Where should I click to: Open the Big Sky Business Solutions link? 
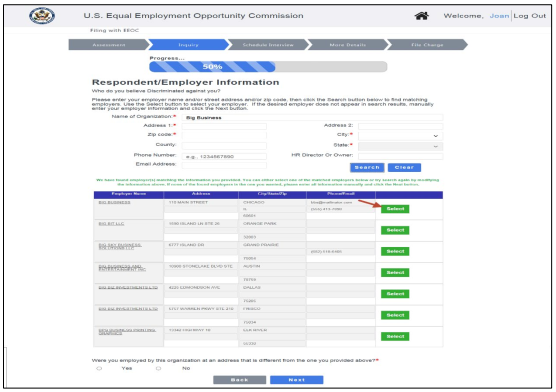[x=120, y=247]
